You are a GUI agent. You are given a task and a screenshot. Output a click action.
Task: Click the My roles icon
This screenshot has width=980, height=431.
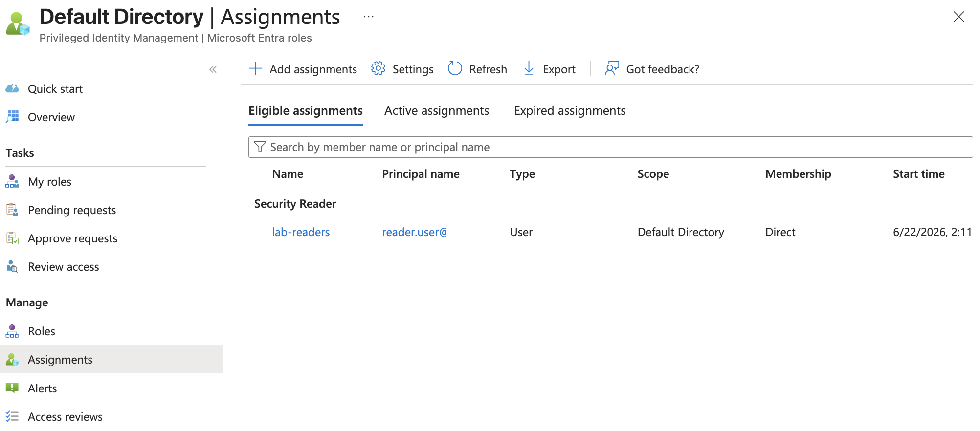[12, 181]
